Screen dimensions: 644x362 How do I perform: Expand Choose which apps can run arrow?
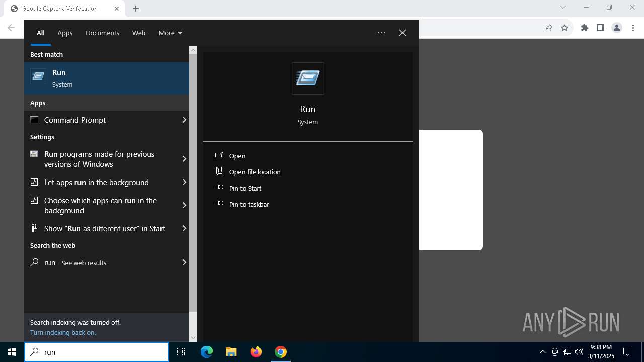pos(184,205)
